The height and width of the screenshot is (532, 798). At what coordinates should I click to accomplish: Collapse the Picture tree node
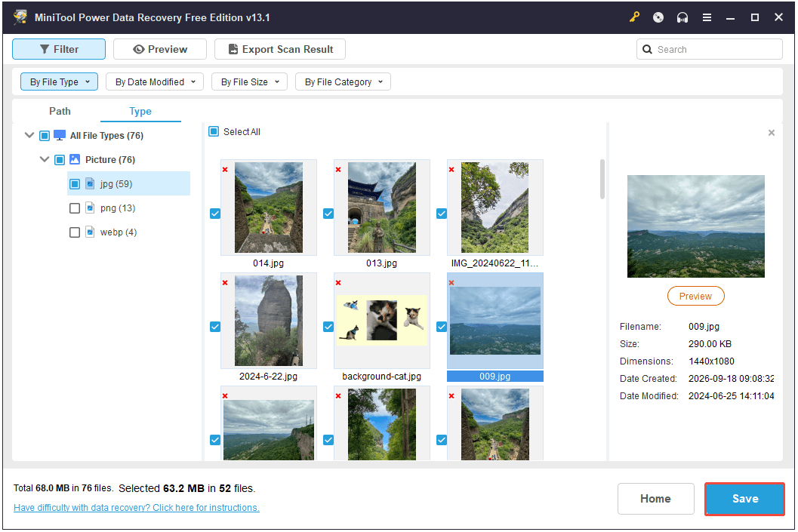point(45,159)
